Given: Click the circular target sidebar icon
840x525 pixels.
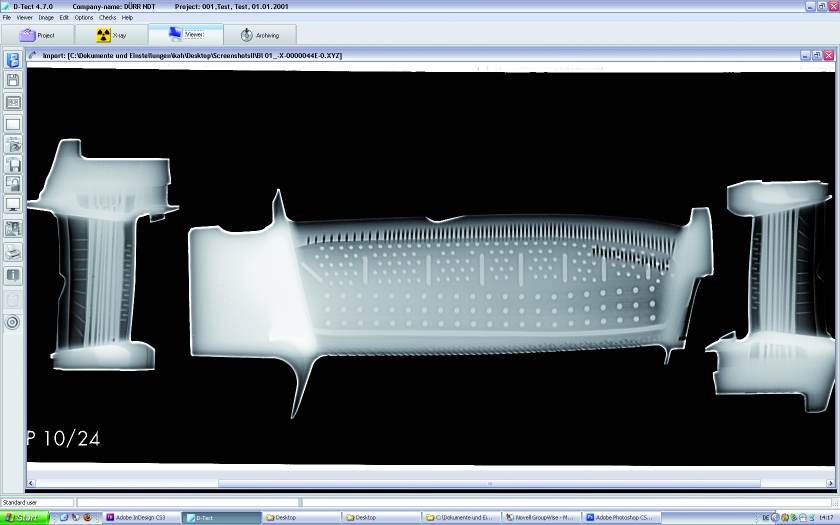Looking at the screenshot, I should coord(13,322).
